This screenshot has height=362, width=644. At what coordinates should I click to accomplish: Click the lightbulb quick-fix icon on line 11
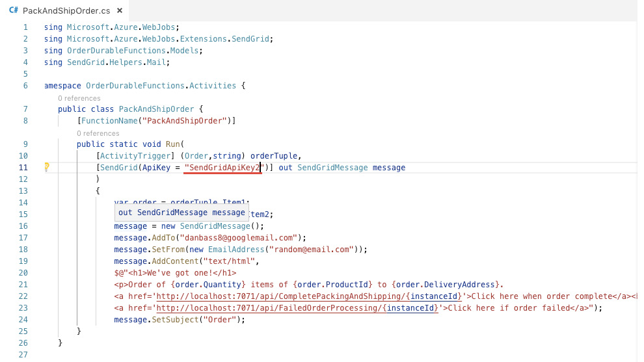[46, 166]
